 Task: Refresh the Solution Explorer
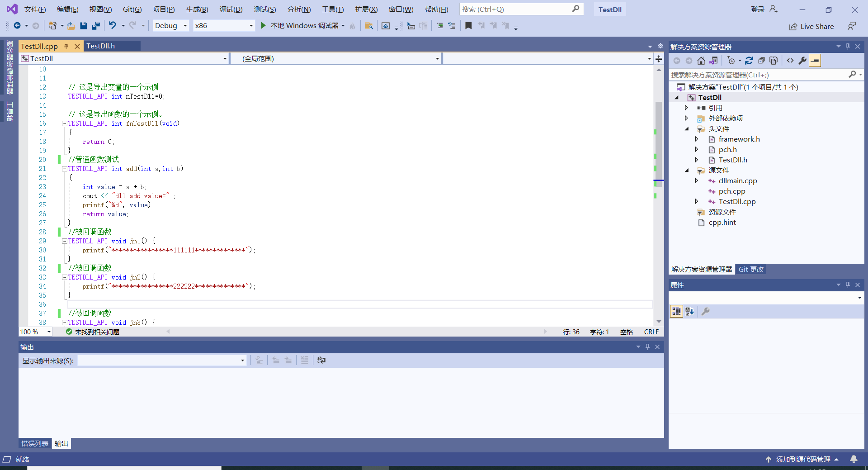pyautogui.click(x=750, y=60)
